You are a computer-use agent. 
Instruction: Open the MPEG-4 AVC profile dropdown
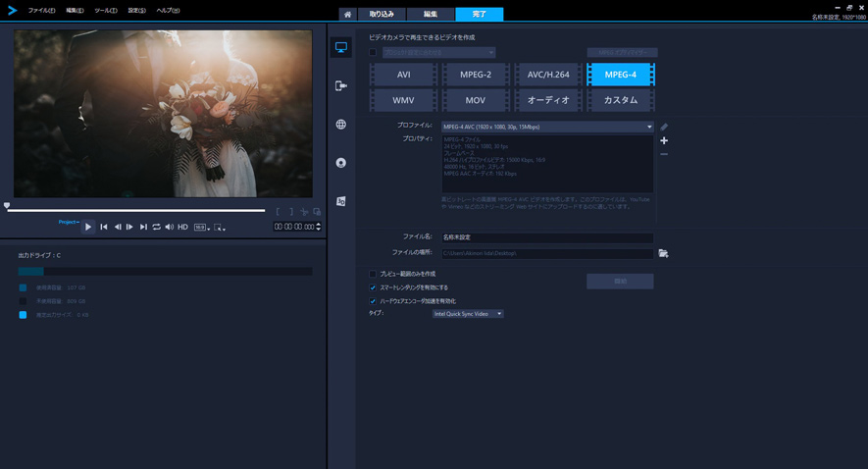547,127
